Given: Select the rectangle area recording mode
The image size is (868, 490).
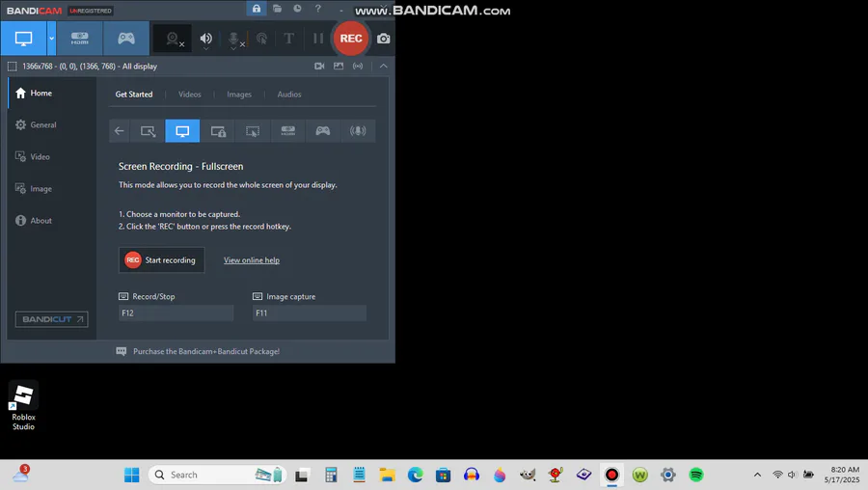Looking at the screenshot, I should point(148,131).
